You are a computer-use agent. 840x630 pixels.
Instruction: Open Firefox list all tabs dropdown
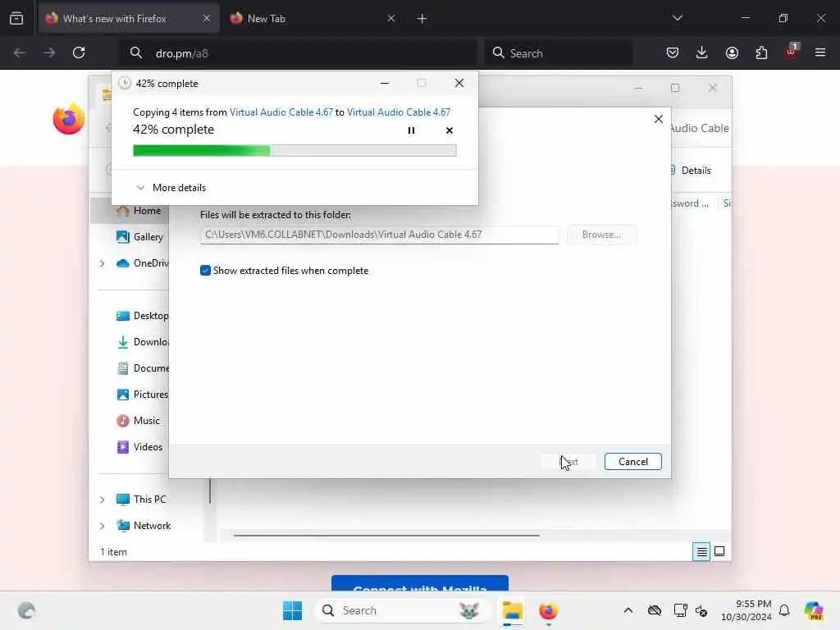click(x=677, y=18)
